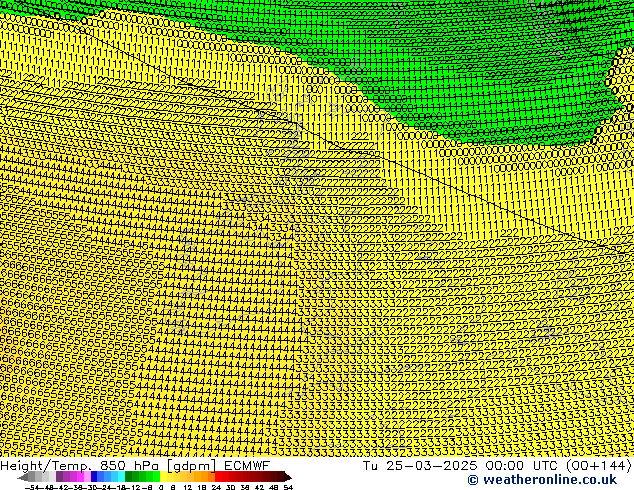Click the yellow legend swatch just above 0

point(163,477)
